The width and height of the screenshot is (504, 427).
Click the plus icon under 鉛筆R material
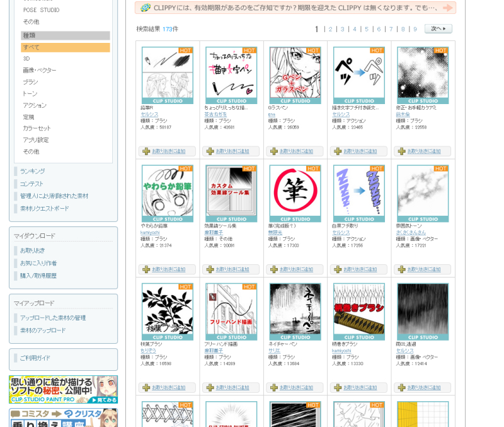(x=146, y=151)
